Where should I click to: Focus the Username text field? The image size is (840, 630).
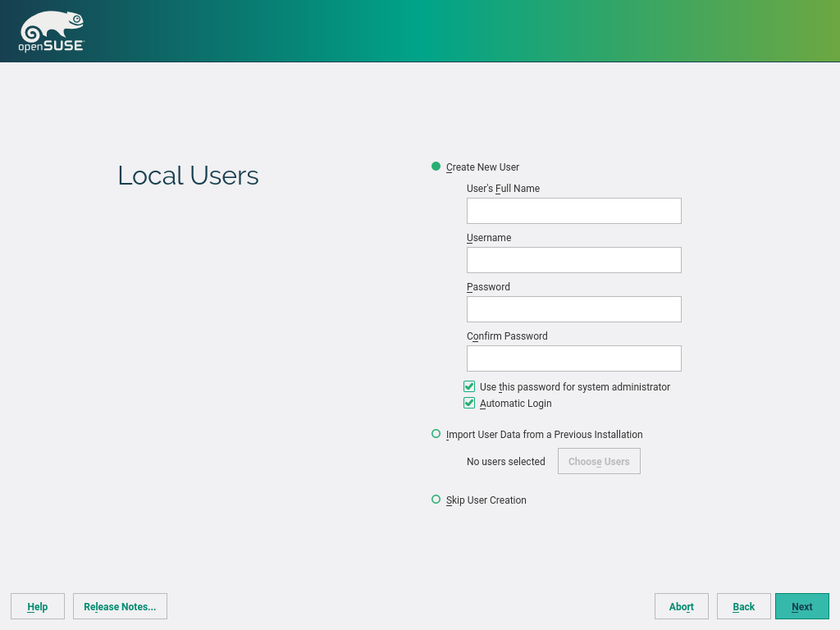[x=573, y=260]
